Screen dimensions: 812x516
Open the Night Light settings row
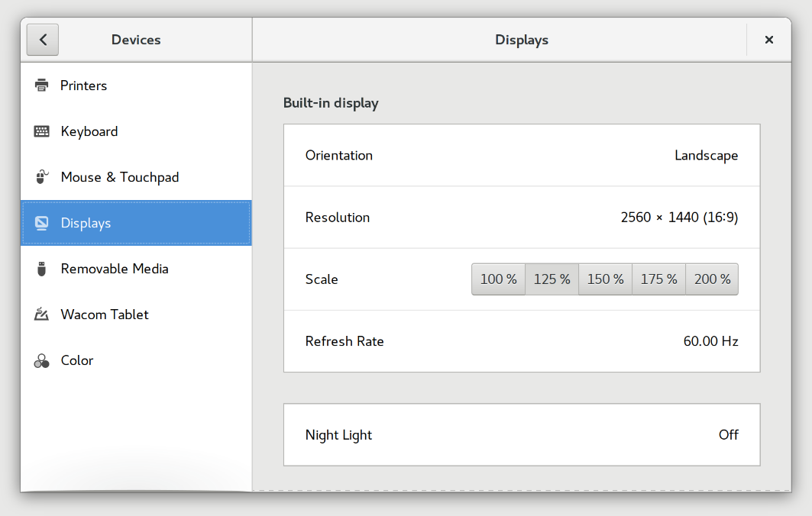tap(522, 434)
